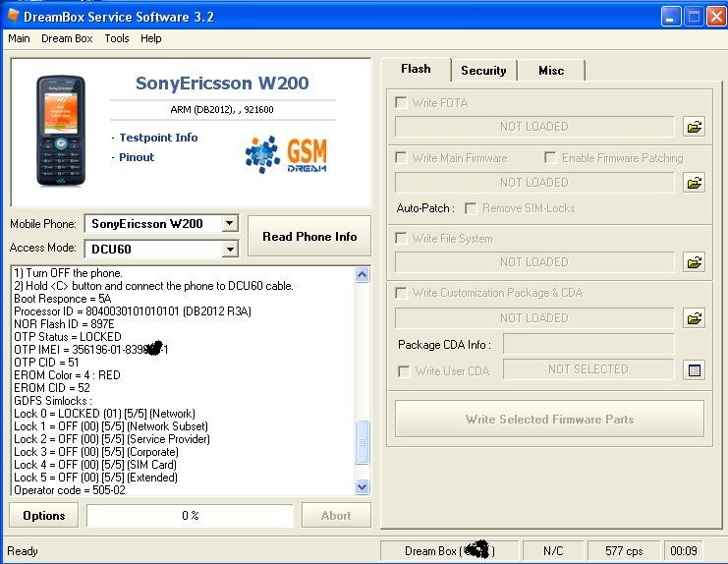
Task: Click the Abort button
Action: [336, 516]
